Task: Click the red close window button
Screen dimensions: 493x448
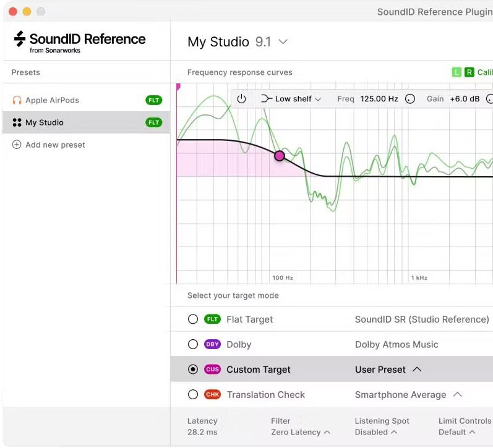Action: (x=13, y=12)
